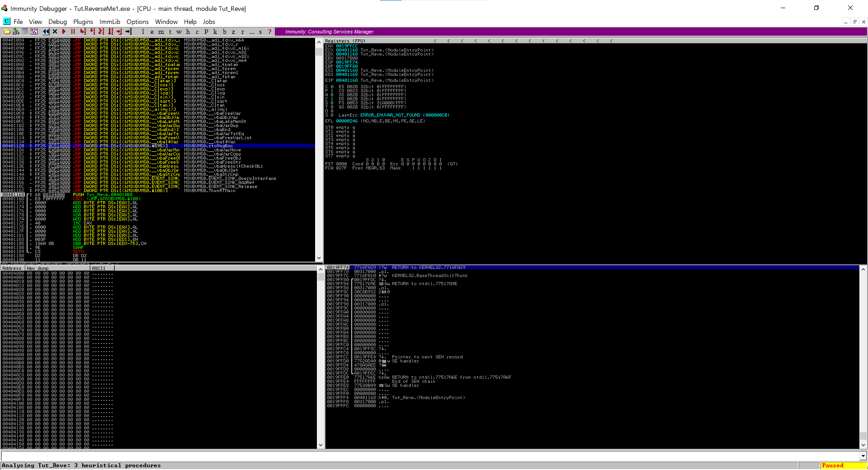868x470 pixels.
Task: Click stack pane scroll-down arrow
Action: coord(863,445)
